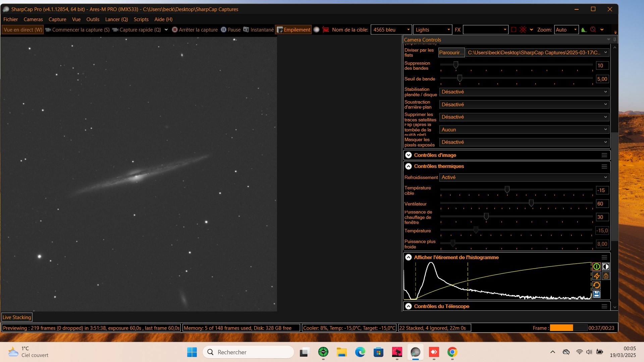Viewport: 644px width, 362px height.
Task: Click Commencer la capture button
Action: 77,29
